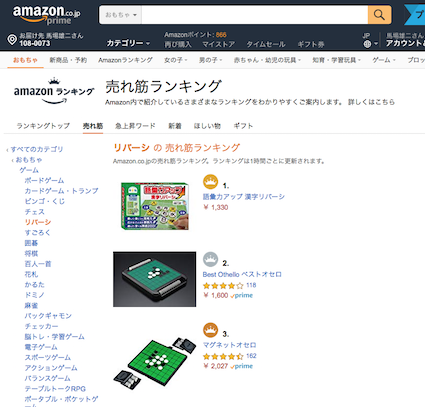Expand the ゲーム navigation dropdown
Screen dimensions: 425x407
tap(384, 60)
